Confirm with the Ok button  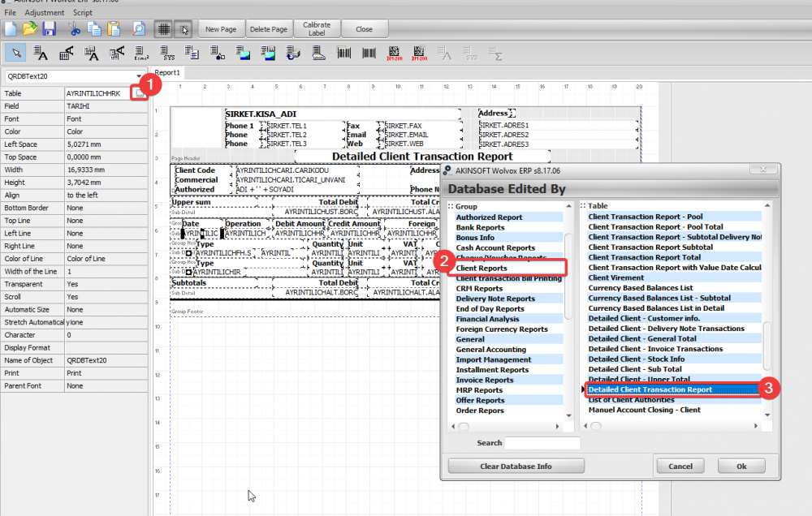point(741,467)
